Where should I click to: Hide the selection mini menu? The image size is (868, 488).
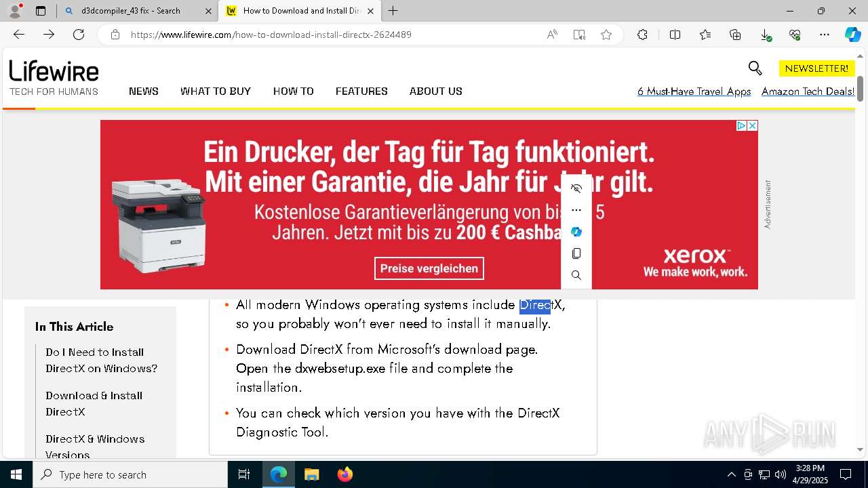pyautogui.click(x=576, y=188)
